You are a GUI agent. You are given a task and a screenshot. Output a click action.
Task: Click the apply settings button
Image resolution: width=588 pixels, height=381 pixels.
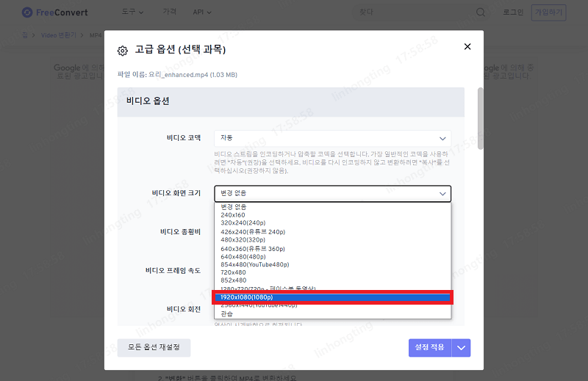point(430,348)
